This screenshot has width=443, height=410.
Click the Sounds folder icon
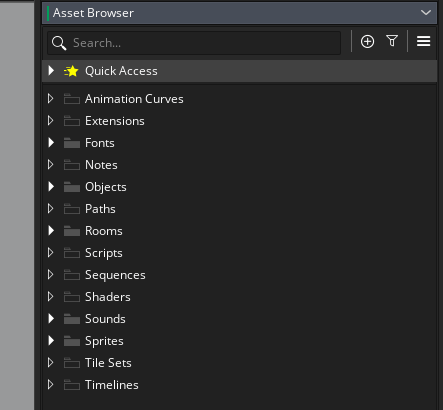pos(72,319)
